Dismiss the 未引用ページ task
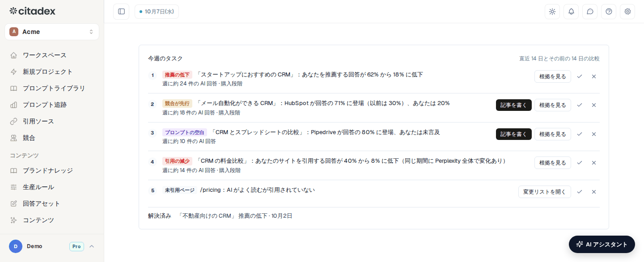Viewport: 644px width, 262px height. click(594, 192)
